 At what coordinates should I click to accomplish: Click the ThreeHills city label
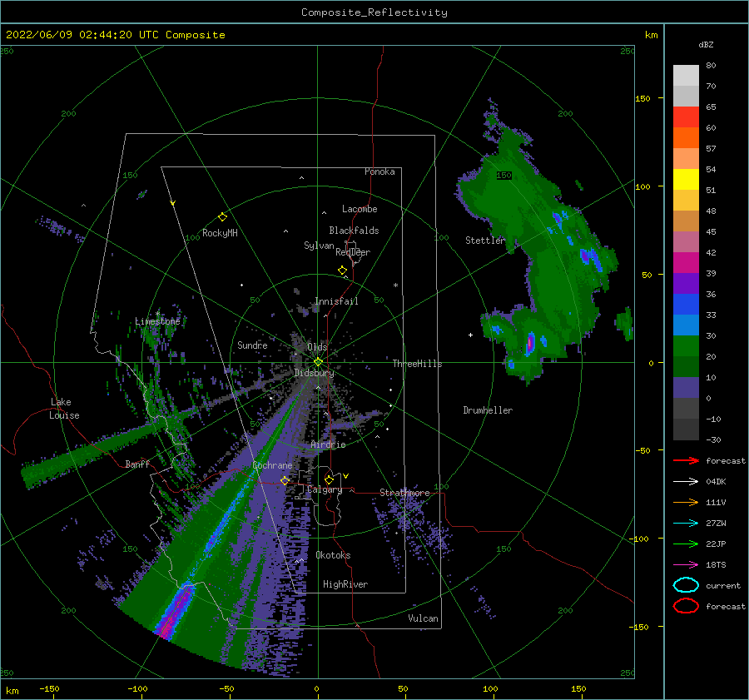click(x=418, y=364)
